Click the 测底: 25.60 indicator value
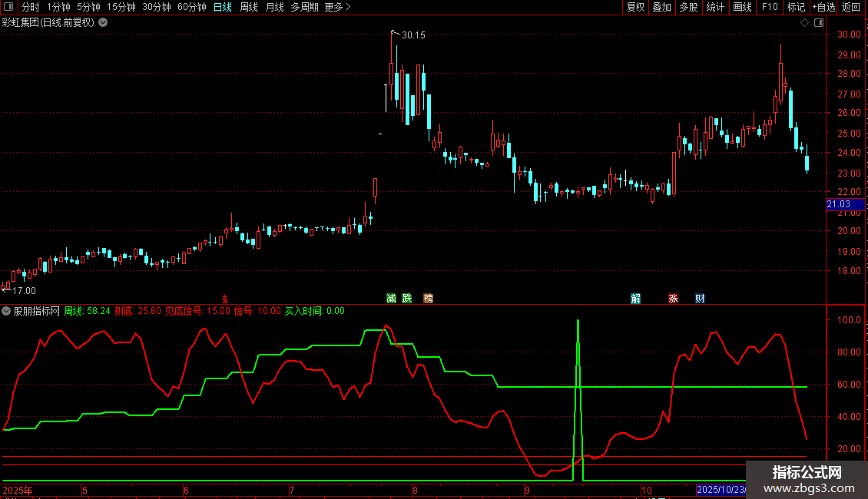This screenshot has width=868, height=499. pos(137,311)
